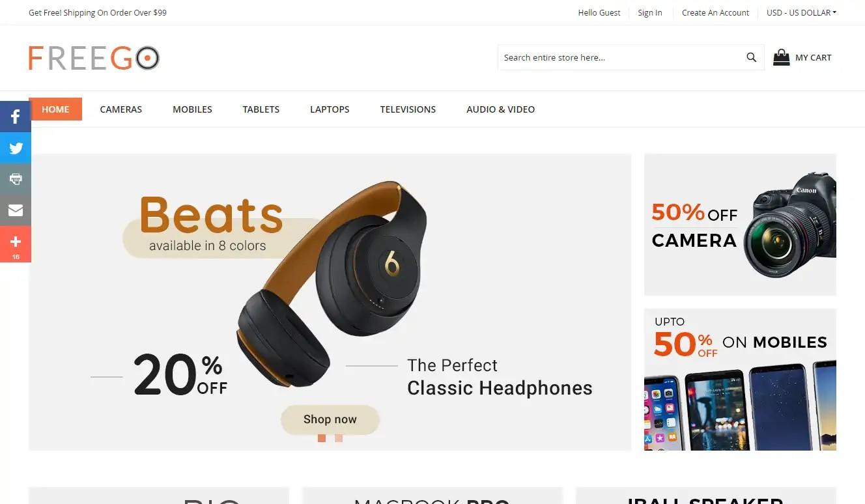Open the Cameras menu
The image size is (865, 504).
pos(121,109)
